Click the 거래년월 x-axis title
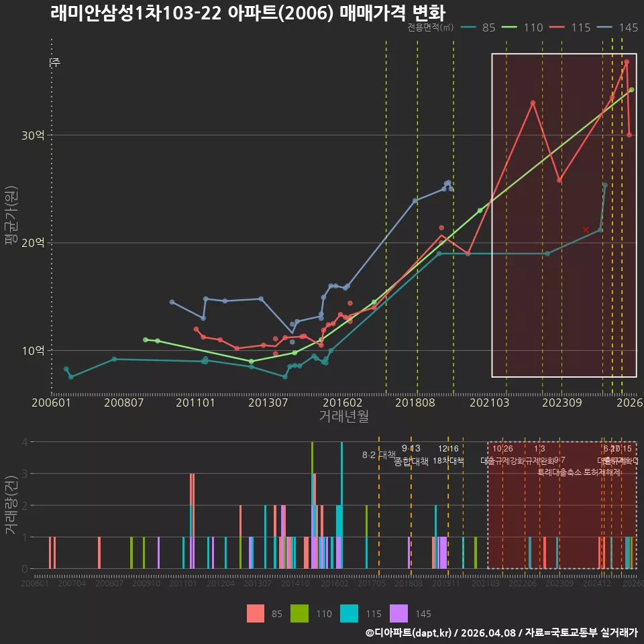 [343, 416]
